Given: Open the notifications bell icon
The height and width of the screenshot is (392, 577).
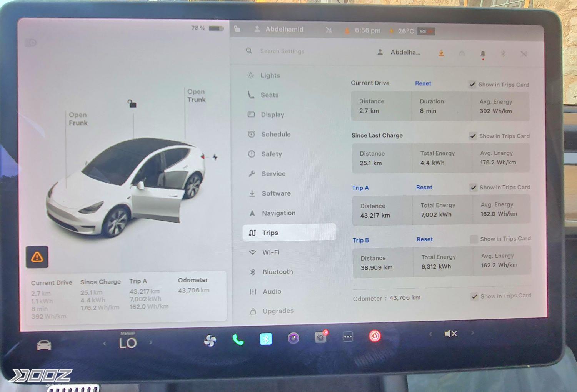Looking at the screenshot, I should [483, 54].
